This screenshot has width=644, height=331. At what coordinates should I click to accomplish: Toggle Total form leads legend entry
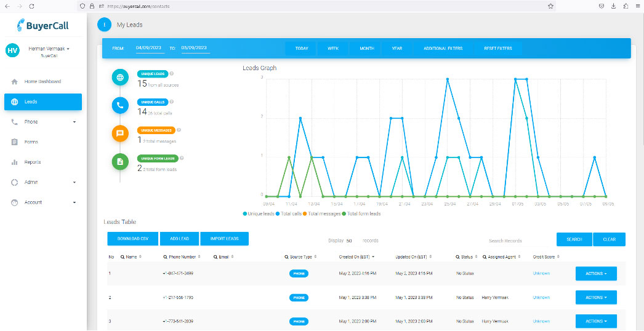click(363, 213)
